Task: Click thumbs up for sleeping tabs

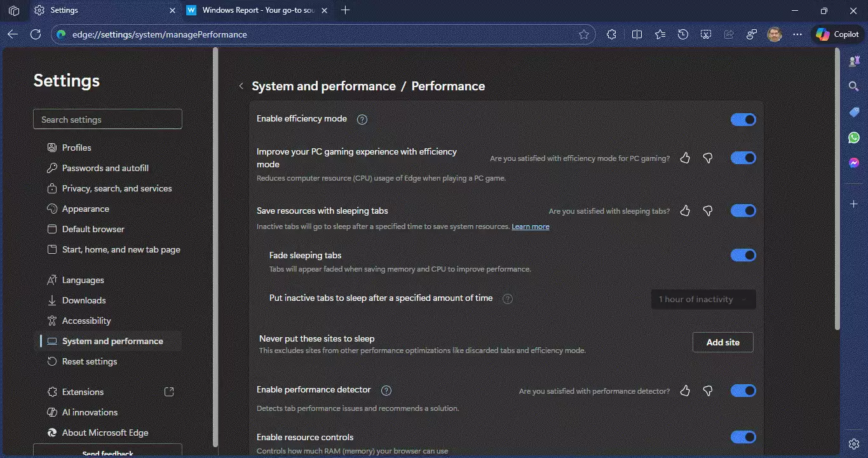Action: 685,211
